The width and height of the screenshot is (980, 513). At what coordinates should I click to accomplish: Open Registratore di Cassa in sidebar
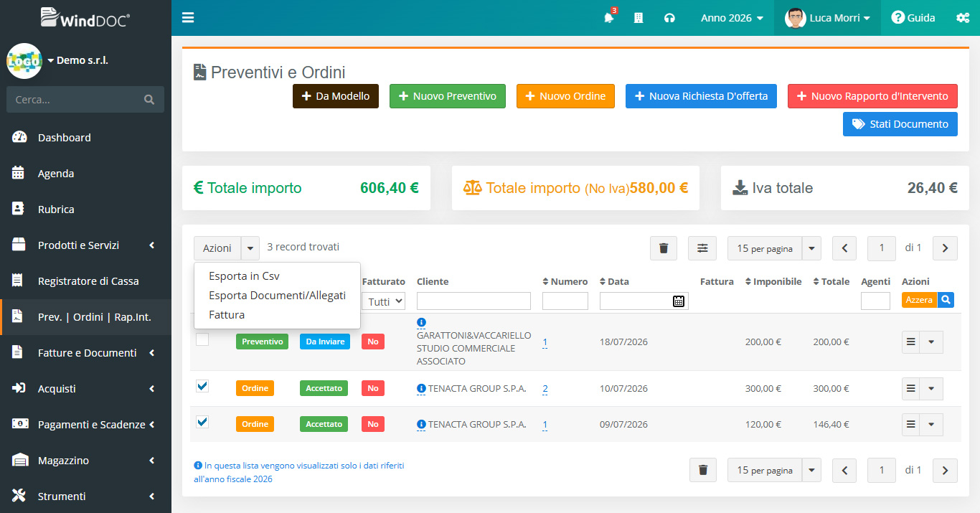click(x=85, y=281)
